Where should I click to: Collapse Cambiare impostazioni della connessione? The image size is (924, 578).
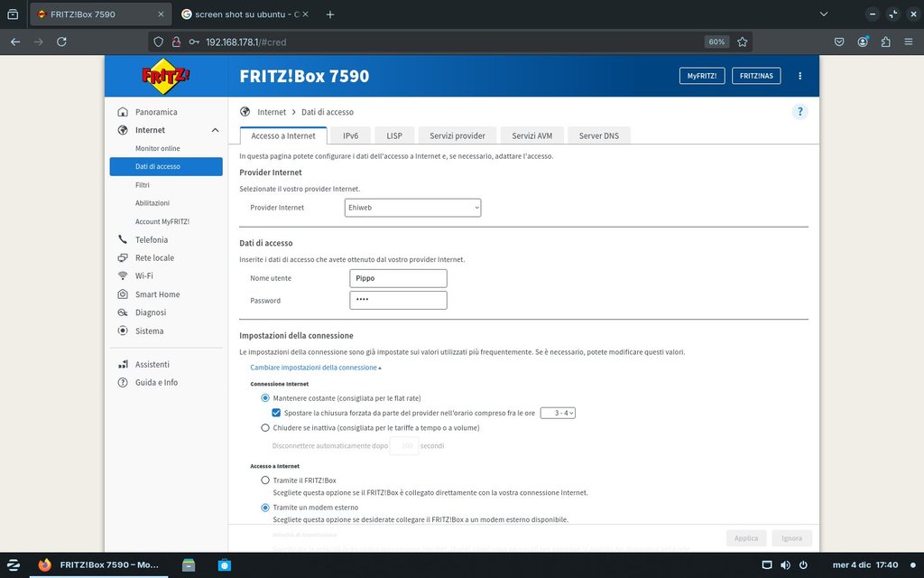[315, 368]
